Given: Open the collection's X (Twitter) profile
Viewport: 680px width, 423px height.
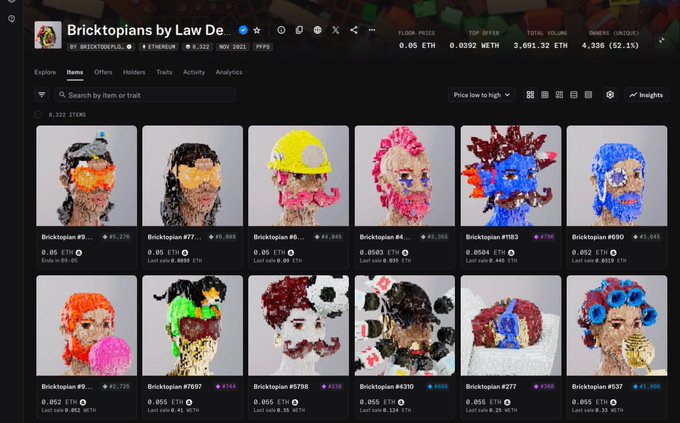Looking at the screenshot, I should (336, 30).
